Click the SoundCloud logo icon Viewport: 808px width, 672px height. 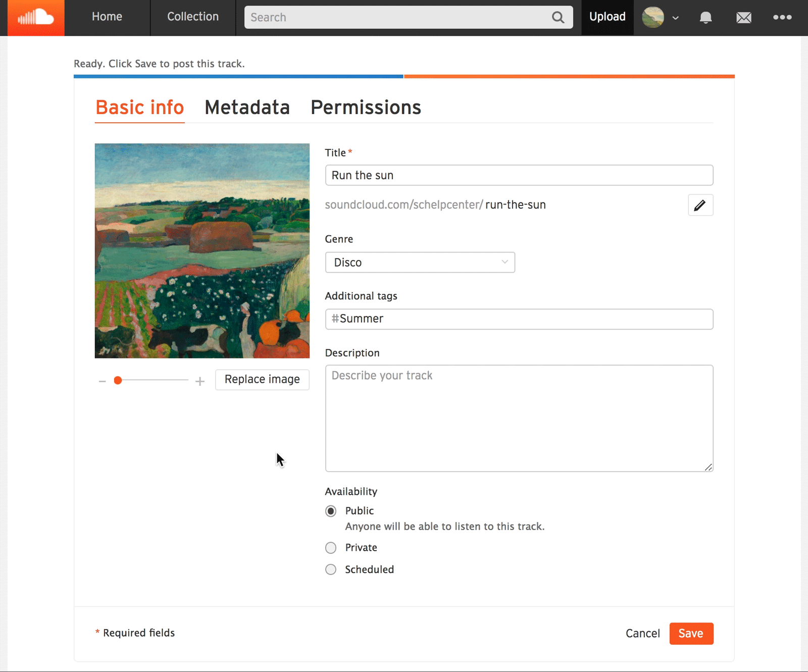[x=36, y=18]
